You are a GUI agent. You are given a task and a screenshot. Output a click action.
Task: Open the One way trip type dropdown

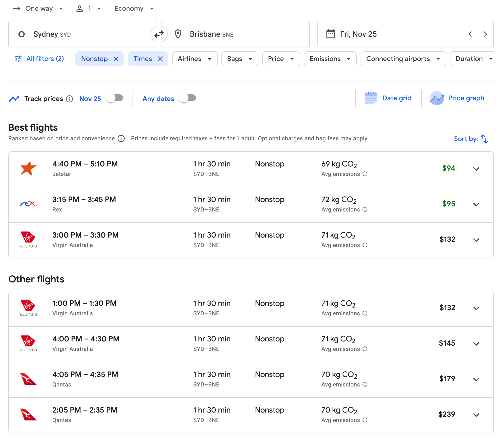click(38, 9)
